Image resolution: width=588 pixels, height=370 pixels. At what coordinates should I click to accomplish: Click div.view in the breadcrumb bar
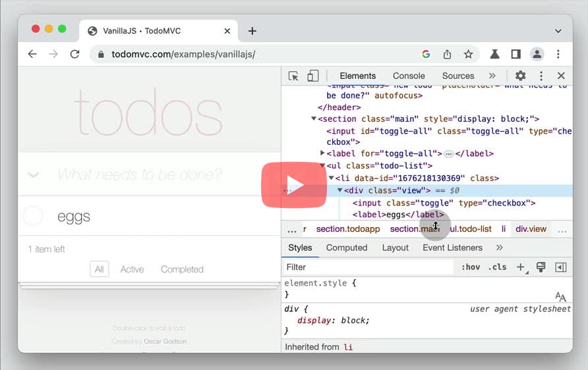[x=531, y=229]
